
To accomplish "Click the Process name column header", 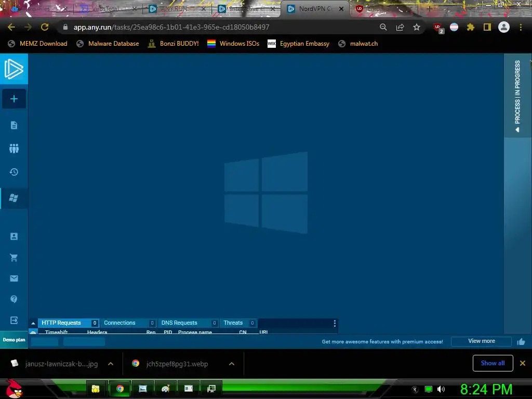I will coord(195,332).
